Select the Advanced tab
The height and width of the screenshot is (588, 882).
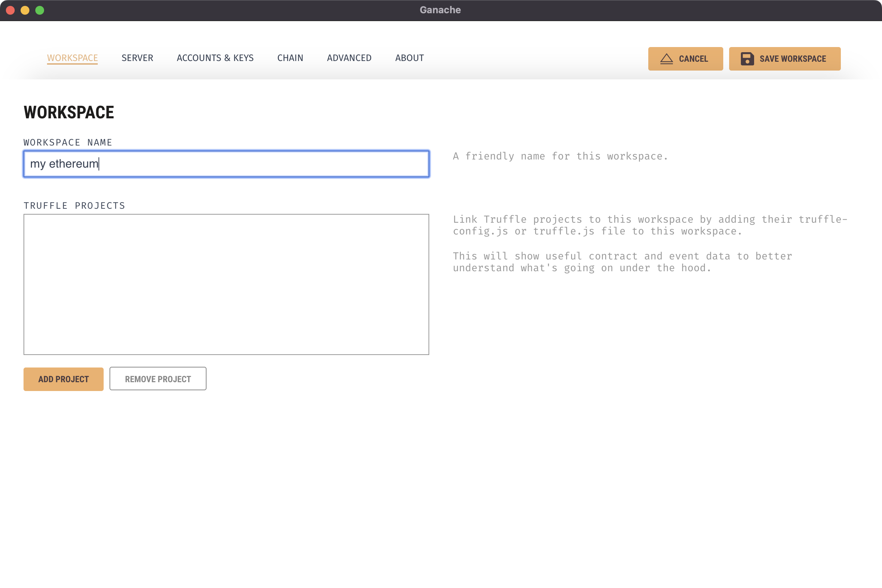pyautogui.click(x=349, y=58)
